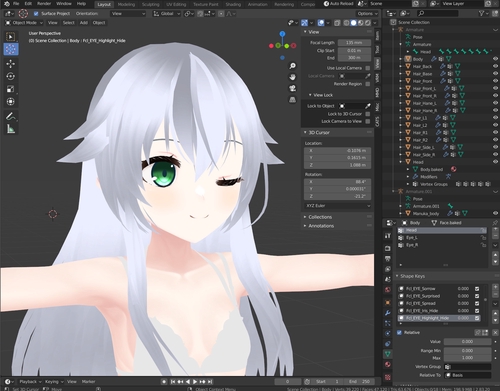Viewport: 500px width, 391px height.
Task: Adjust shape key Value slider
Action: point(467,342)
